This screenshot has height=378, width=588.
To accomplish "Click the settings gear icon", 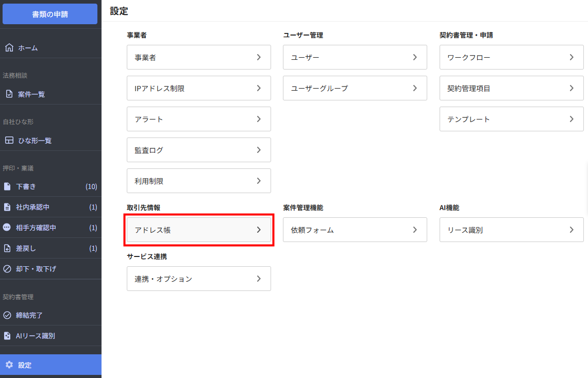I will [x=9, y=365].
